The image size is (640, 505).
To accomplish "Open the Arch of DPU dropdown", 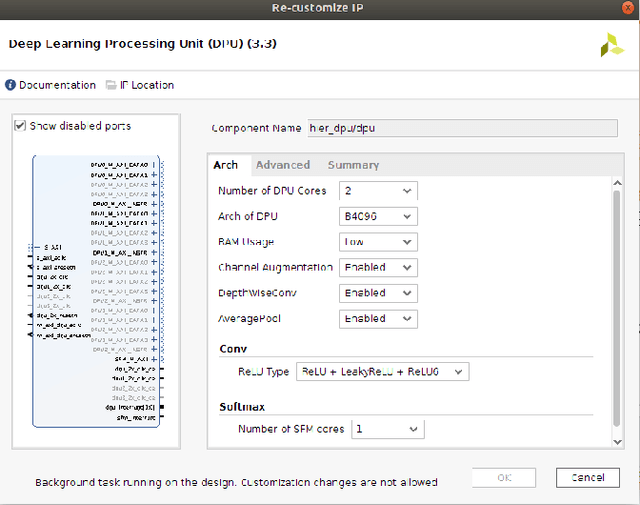I will [x=379, y=216].
